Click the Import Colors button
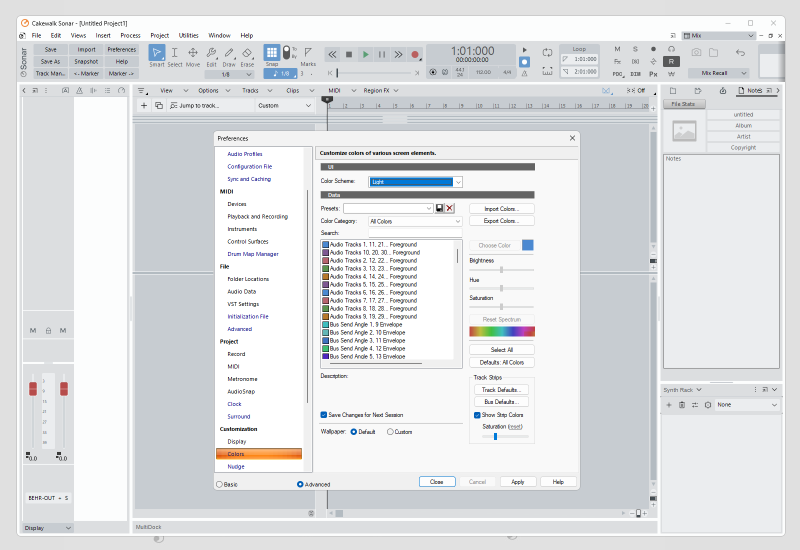The image size is (800, 550). coord(501,208)
